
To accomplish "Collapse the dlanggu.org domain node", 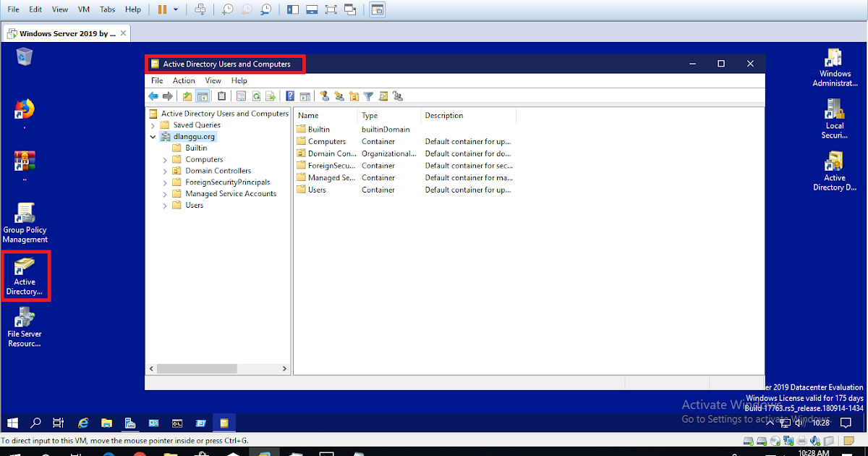I will [153, 136].
